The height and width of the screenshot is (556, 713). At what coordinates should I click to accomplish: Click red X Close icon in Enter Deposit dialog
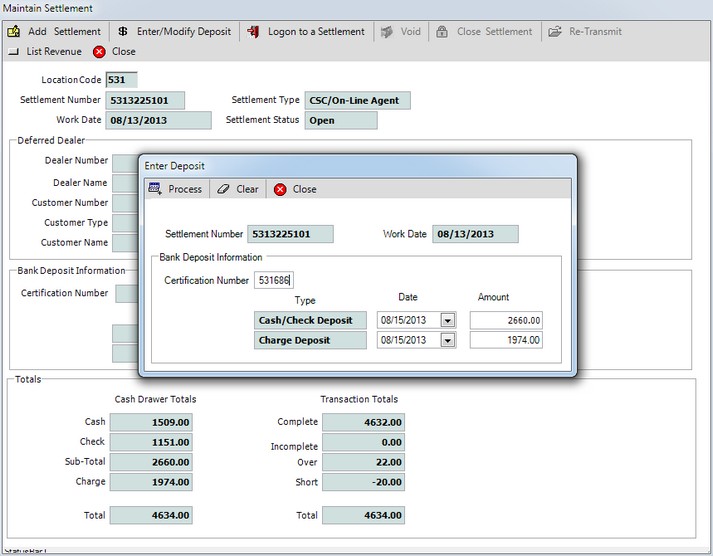tap(280, 189)
